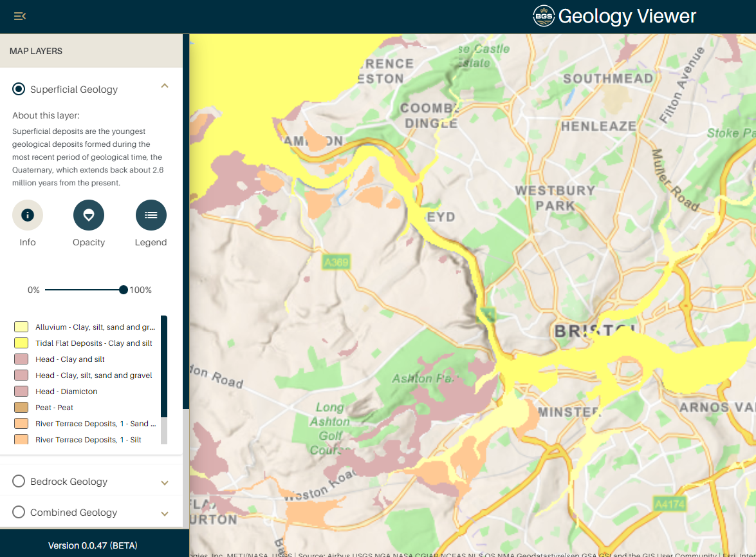Click the Tidal Flat Deposits legend entry
The width and height of the screenshot is (756, 557).
93,343
